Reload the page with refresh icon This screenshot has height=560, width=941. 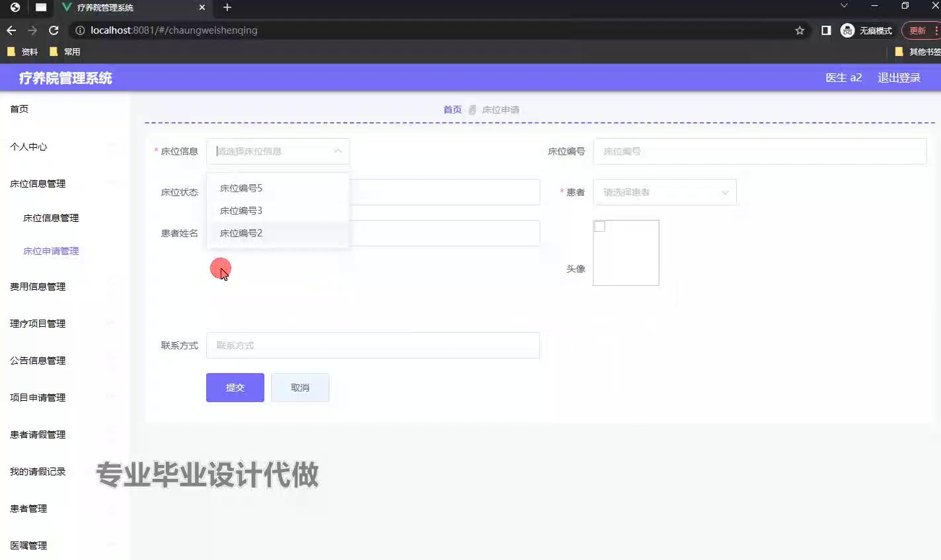[54, 30]
